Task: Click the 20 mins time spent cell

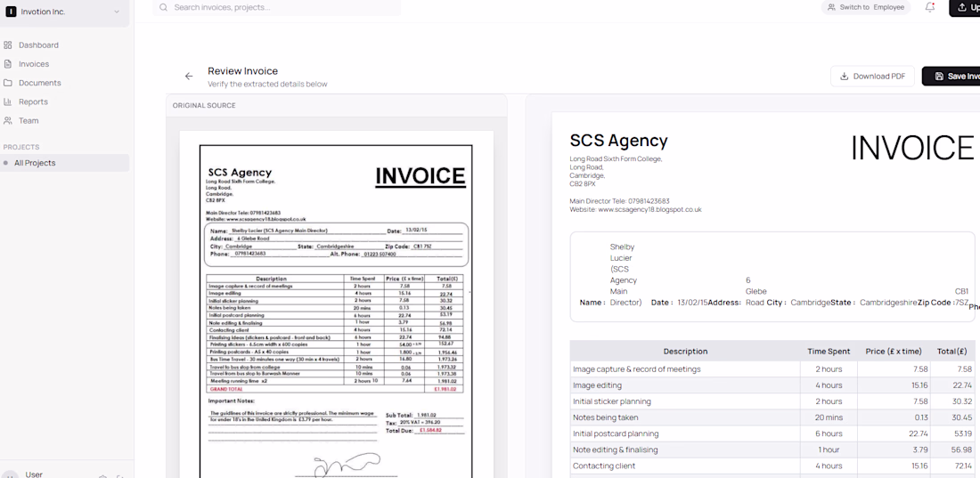Action: (x=829, y=417)
